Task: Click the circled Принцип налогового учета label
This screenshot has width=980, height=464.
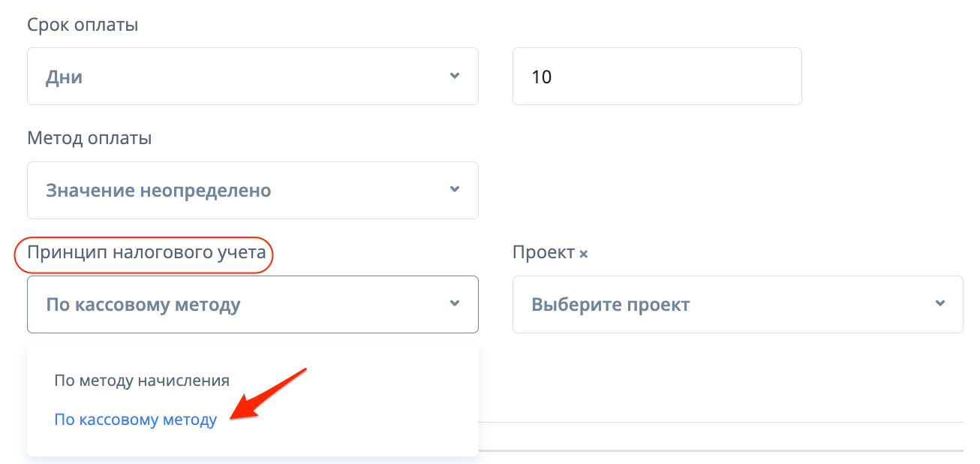Action: point(146,253)
